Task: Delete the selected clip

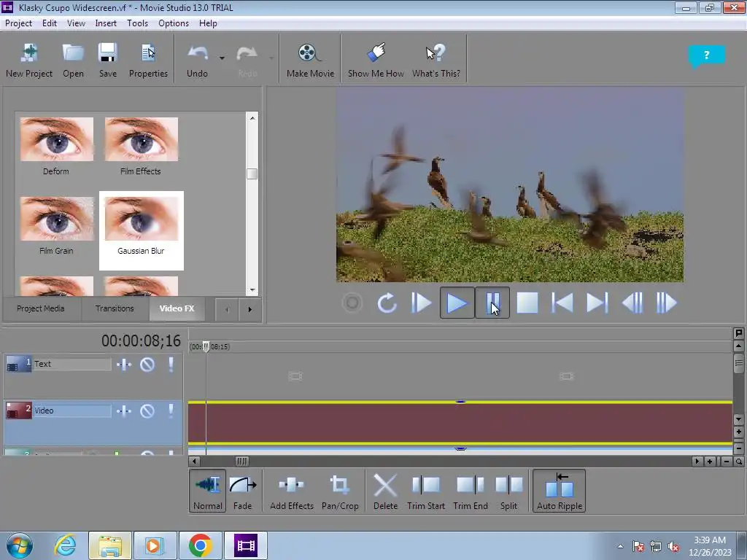Action: [x=385, y=491]
